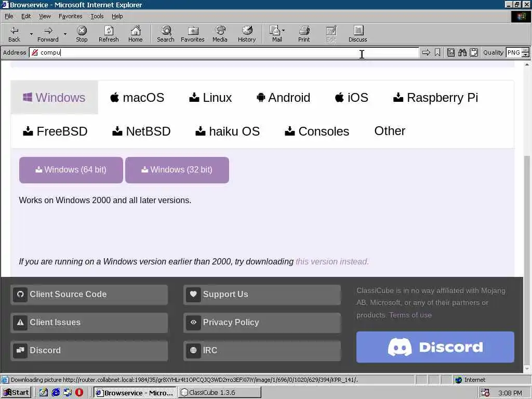
Task: Print the page via toolbar
Action: click(x=304, y=34)
